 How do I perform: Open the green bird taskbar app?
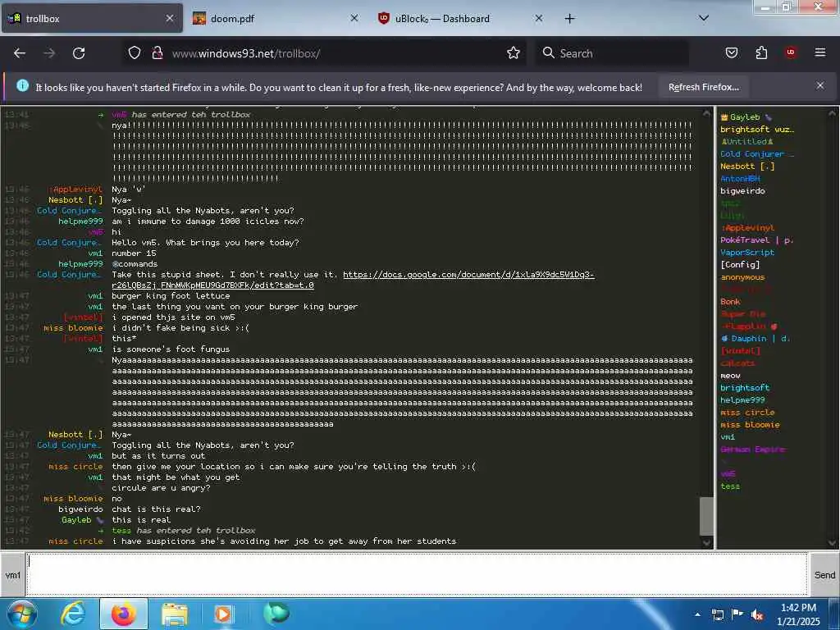coord(276,613)
